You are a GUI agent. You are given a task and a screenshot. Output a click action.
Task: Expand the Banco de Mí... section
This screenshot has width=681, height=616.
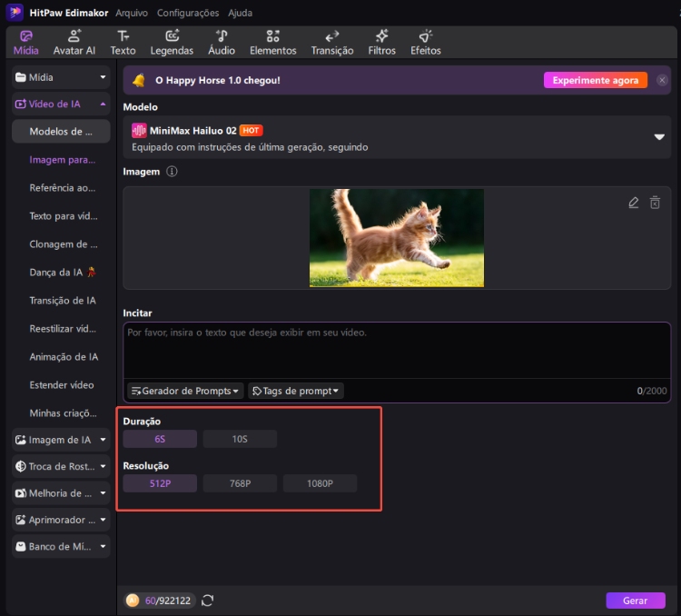[x=61, y=546]
